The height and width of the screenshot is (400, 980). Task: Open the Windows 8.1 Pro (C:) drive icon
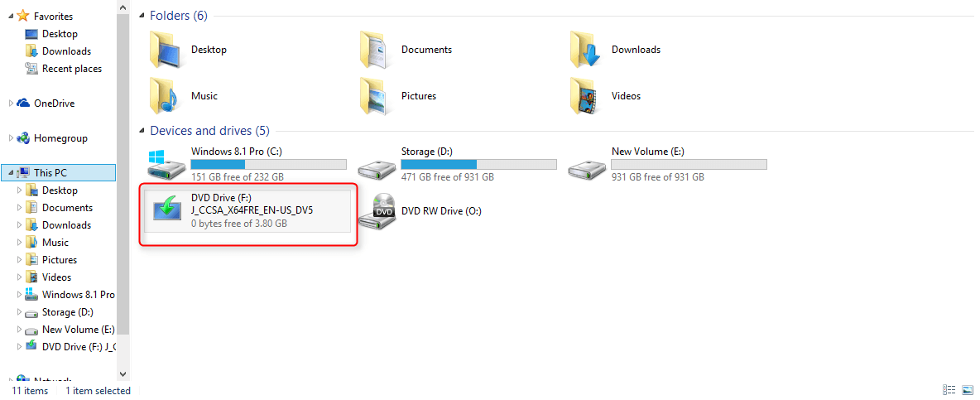point(167,165)
